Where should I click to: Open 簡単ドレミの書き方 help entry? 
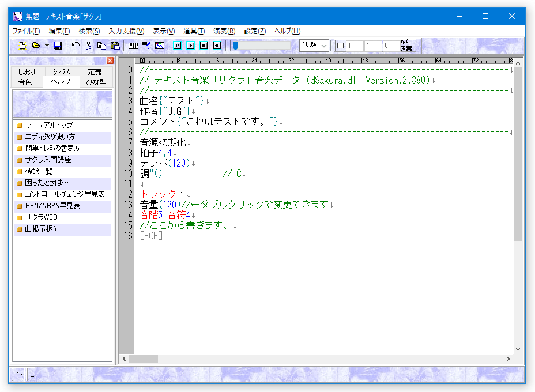62,148
